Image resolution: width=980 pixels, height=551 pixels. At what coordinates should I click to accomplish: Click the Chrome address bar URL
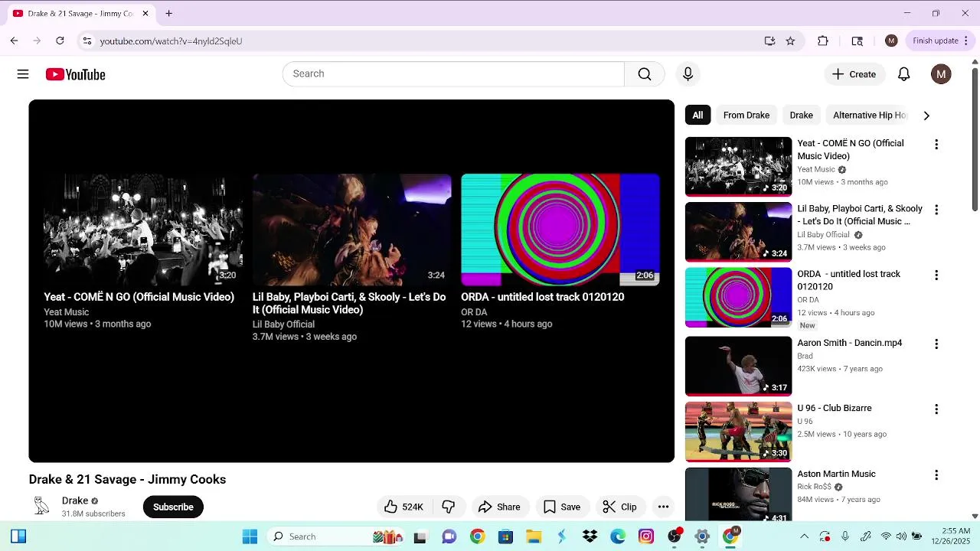[x=171, y=41]
